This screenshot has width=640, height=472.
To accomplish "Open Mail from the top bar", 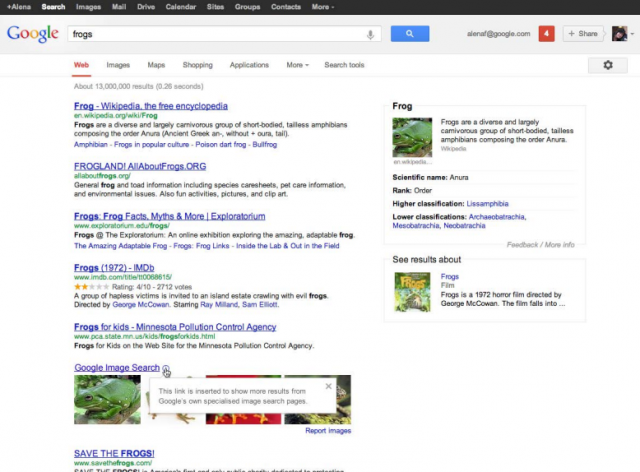I will click(x=119, y=7).
